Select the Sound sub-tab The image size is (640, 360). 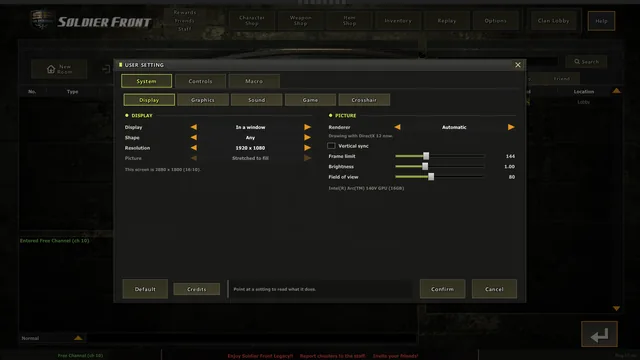click(256, 100)
